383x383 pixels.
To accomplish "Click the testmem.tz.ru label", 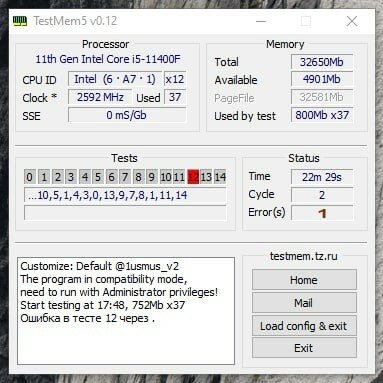I will [304, 256].
